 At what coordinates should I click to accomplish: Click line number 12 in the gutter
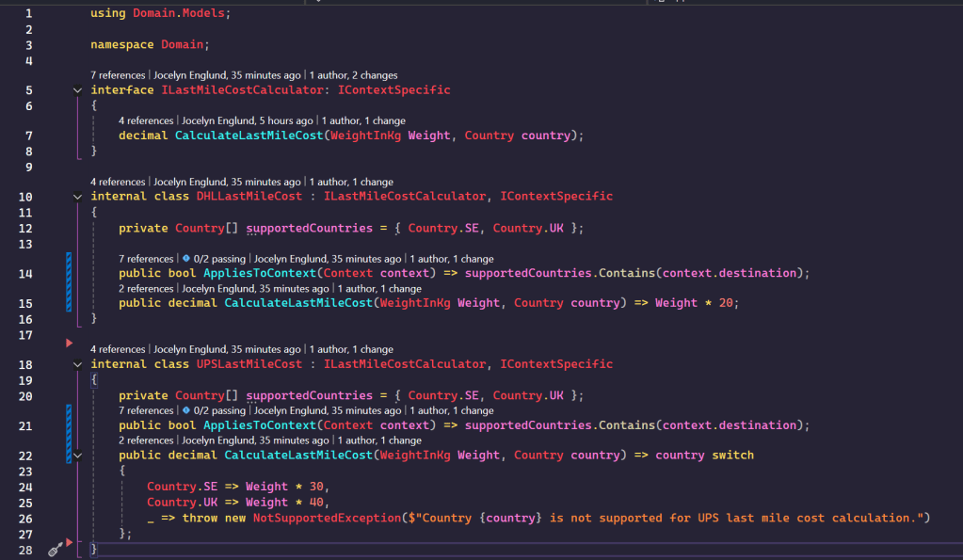25,228
